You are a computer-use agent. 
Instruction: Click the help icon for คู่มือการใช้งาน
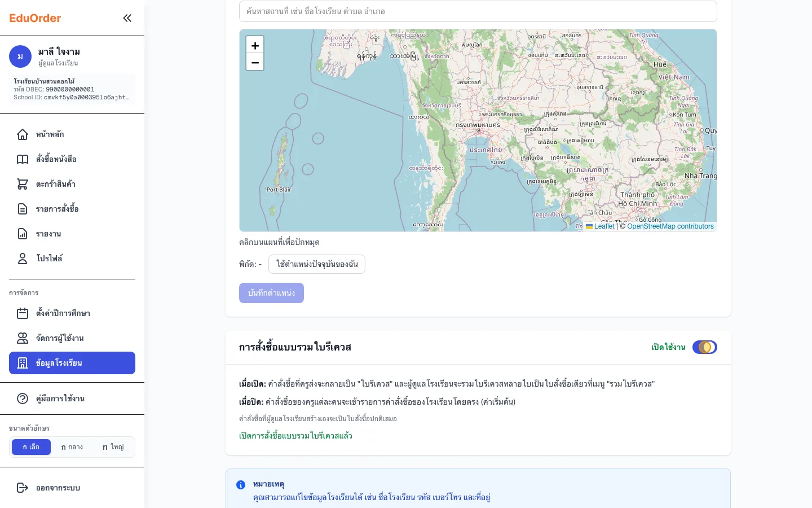[23, 398]
